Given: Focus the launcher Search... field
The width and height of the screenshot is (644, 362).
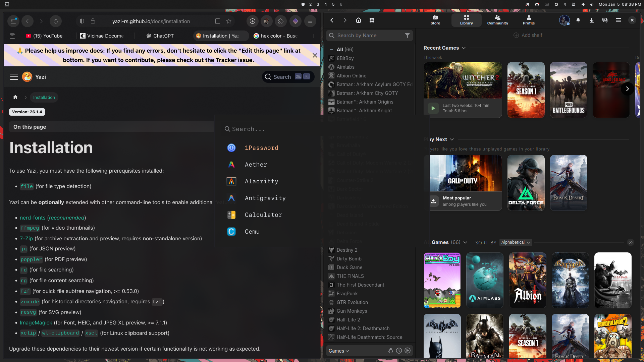Looking at the screenshot, I should point(322,129).
